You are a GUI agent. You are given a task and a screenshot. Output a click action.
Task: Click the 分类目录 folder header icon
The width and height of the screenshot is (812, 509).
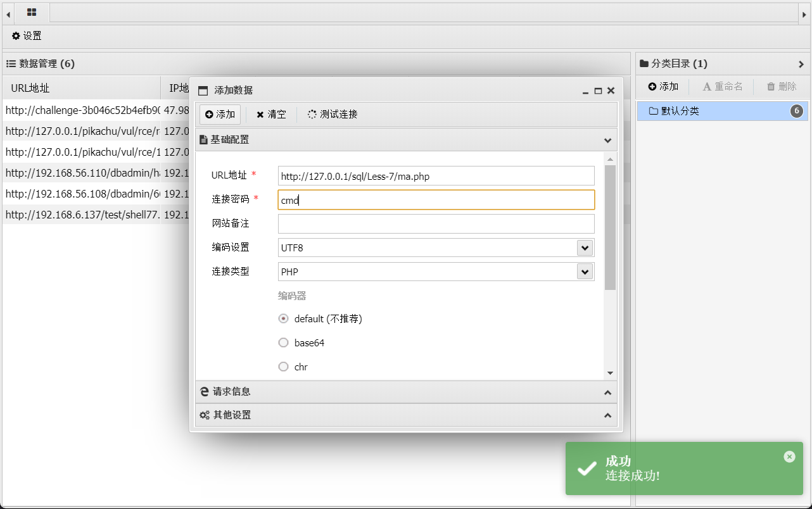644,63
